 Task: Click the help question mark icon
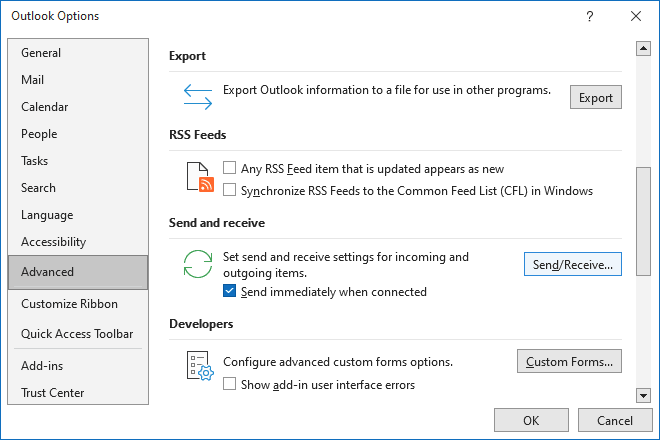tap(590, 16)
